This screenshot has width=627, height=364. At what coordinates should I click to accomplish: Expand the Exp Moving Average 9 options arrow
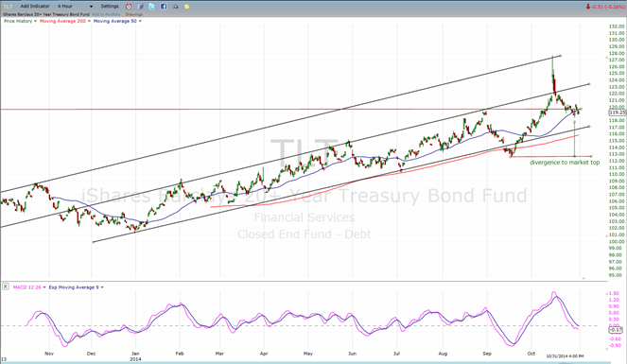click(102, 287)
